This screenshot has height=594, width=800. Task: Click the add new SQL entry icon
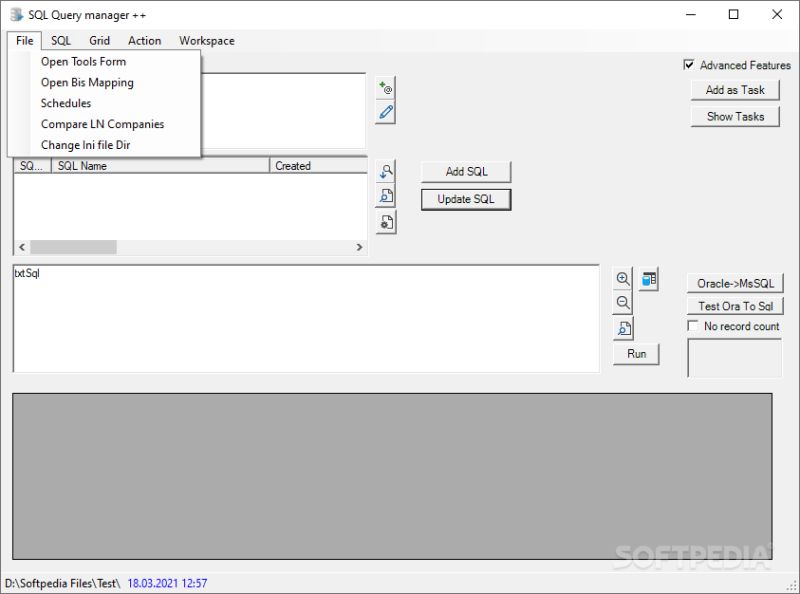[386, 86]
